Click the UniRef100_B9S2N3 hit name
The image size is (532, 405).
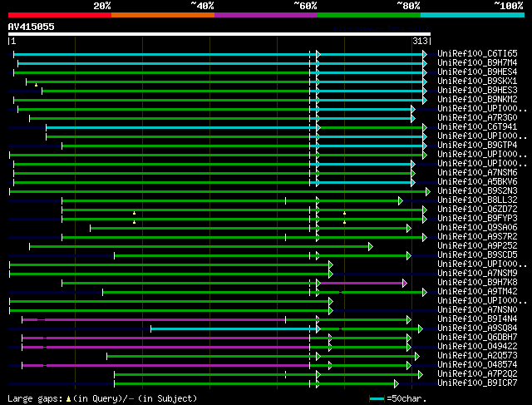click(477, 190)
